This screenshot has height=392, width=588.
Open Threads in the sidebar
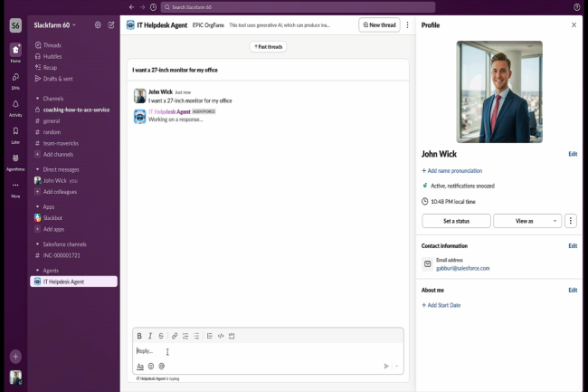[x=73, y=45]
